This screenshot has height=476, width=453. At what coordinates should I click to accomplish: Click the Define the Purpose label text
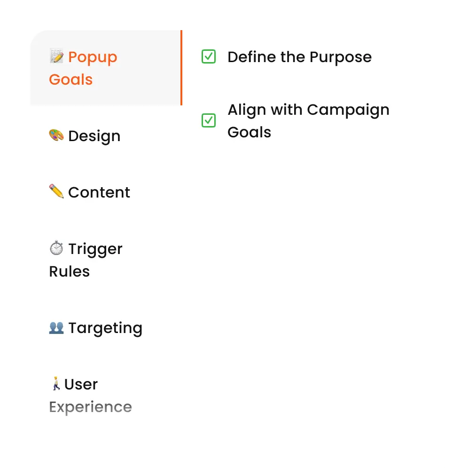(299, 57)
